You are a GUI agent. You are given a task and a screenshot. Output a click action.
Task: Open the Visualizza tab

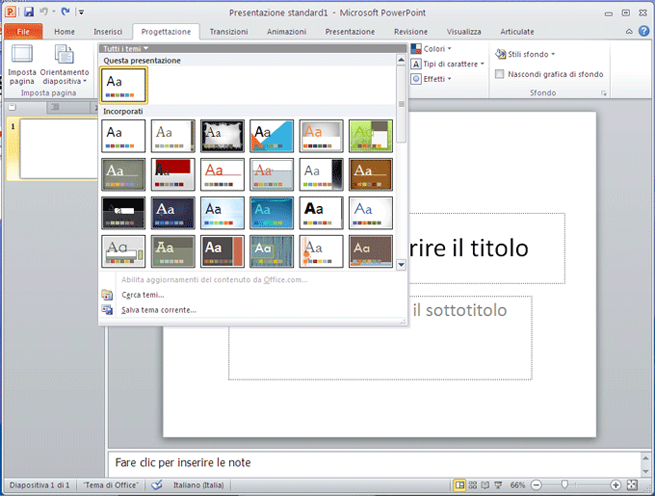coord(464,32)
